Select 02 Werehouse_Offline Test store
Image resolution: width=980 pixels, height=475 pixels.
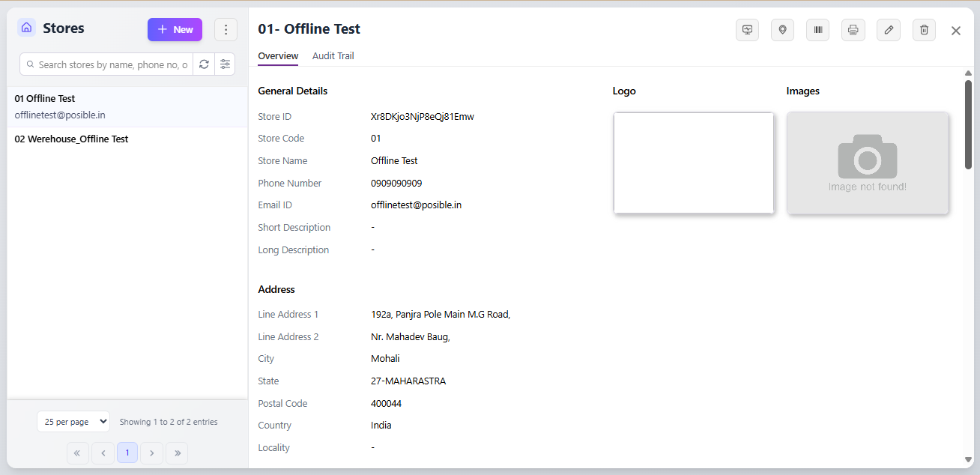pyautogui.click(x=72, y=139)
